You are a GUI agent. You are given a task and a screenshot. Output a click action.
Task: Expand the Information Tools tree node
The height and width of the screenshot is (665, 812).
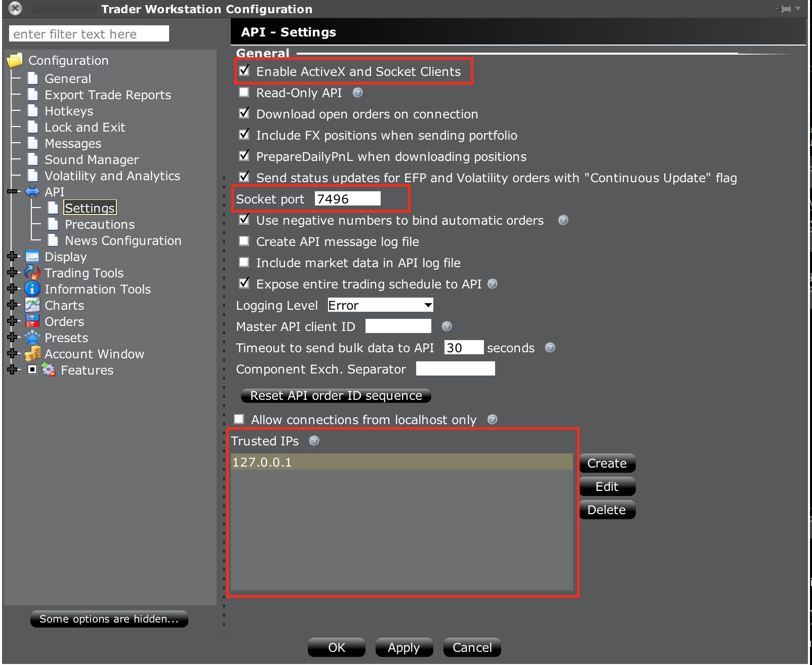[12, 289]
